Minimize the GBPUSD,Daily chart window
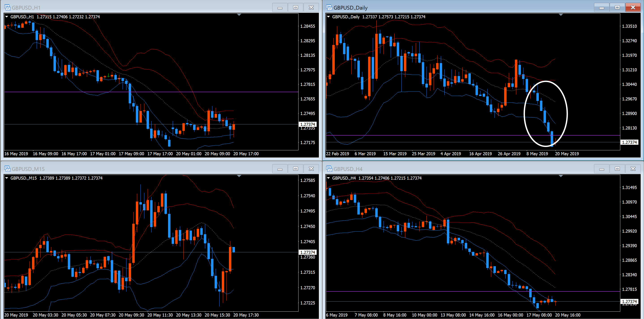Screen dimensions: 644x319 pyautogui.click(x=601, y=8)
